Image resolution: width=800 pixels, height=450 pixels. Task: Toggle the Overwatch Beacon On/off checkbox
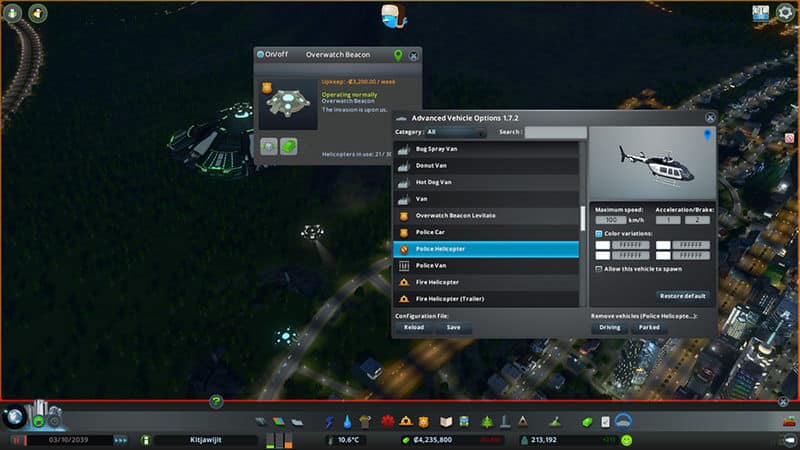(261, 54)
